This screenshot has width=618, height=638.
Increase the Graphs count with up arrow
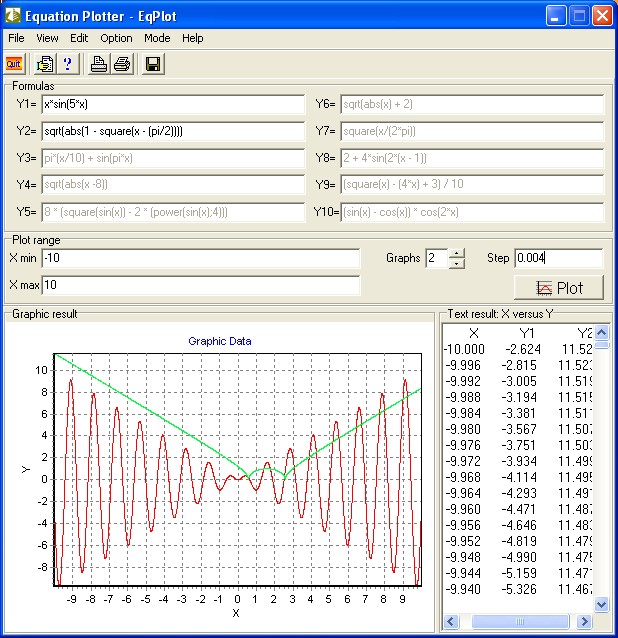tap(457, 253)
